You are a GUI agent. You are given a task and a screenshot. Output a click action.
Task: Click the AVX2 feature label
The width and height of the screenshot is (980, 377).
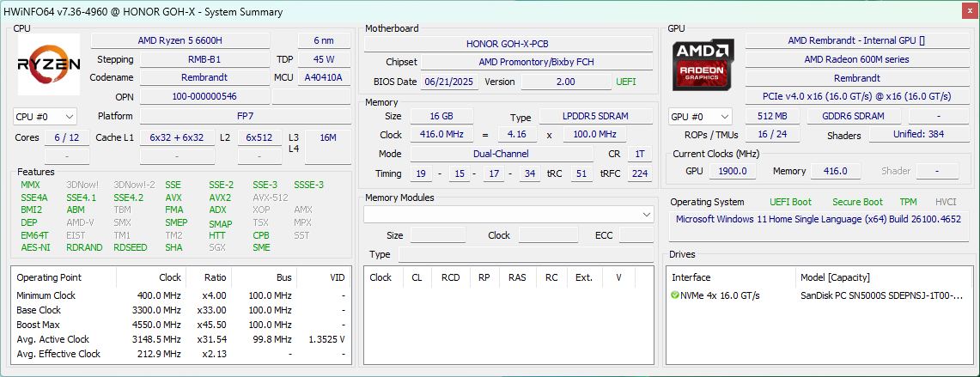(220, 198)
